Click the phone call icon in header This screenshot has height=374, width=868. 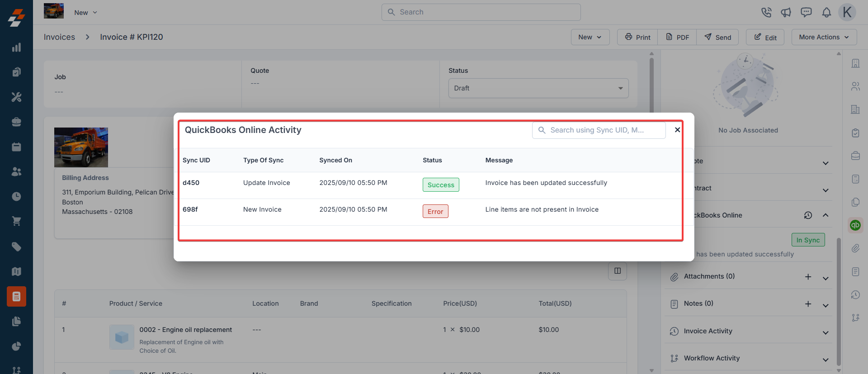pyautogui.click(x=766, y=12)
